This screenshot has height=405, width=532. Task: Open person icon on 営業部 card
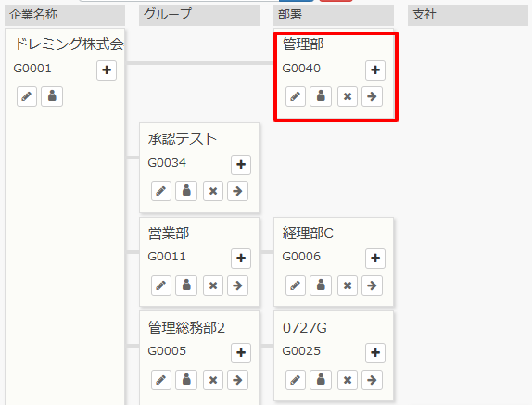point(186,285)
